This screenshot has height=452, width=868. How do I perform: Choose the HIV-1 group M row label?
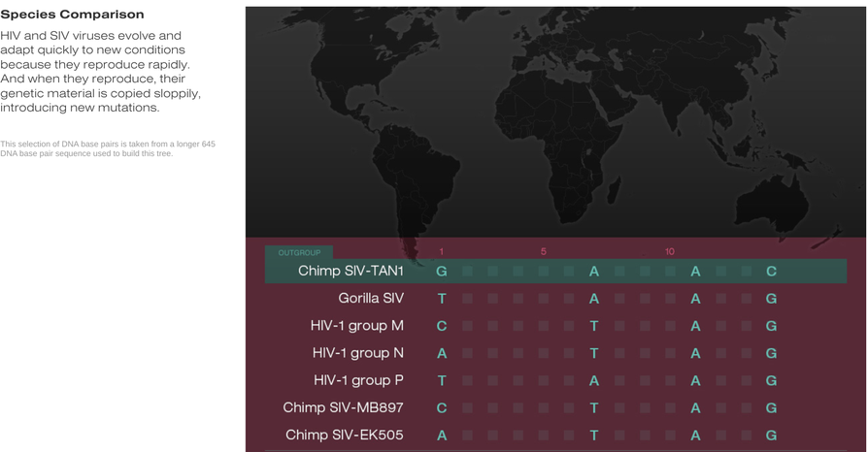tap(358, 326)
